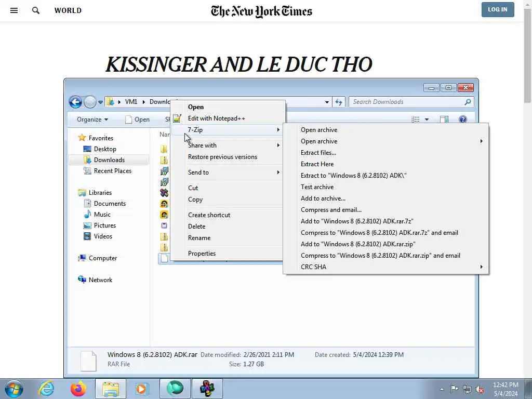
Task: Expand the CRC SHA submenu
Action: 386,267
